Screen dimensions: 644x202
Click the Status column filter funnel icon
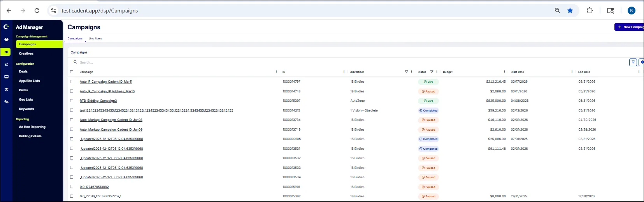coord(432,72)
